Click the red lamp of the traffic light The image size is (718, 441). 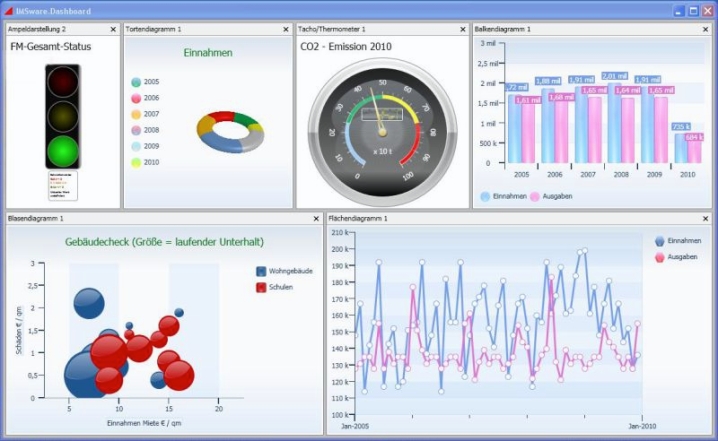point(62,81)
